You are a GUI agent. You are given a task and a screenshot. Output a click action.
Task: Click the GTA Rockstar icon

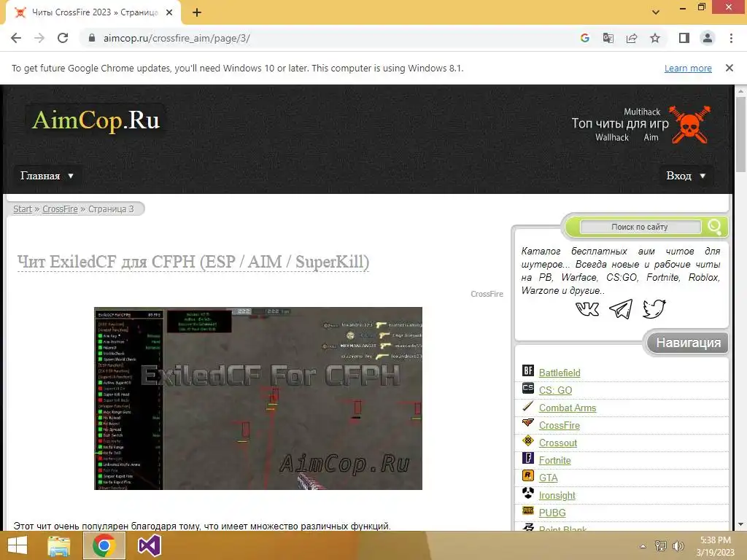coord(528,475)
